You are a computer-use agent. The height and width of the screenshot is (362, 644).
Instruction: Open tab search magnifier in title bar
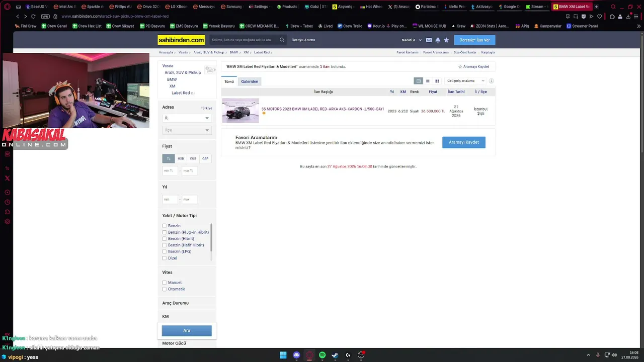pos(613,7)
